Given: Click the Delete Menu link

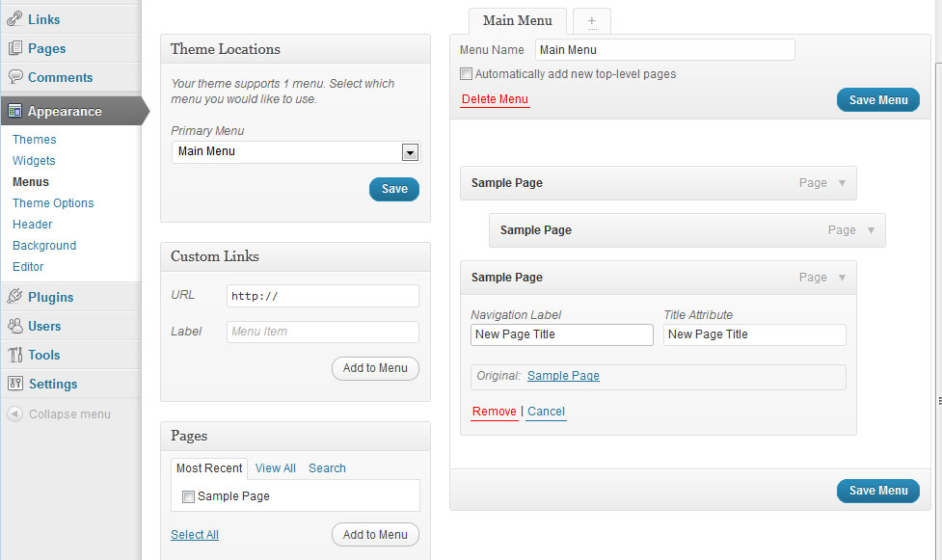Looking at the screenshot, I should click(495, 99).
